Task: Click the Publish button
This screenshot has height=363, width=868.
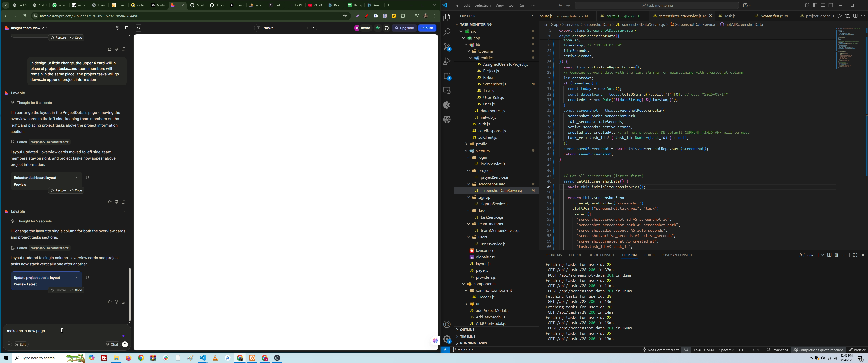Action: point(427,28)
